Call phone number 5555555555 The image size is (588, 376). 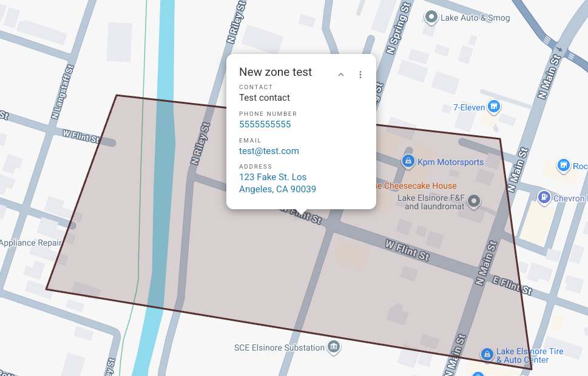[265, 124]
